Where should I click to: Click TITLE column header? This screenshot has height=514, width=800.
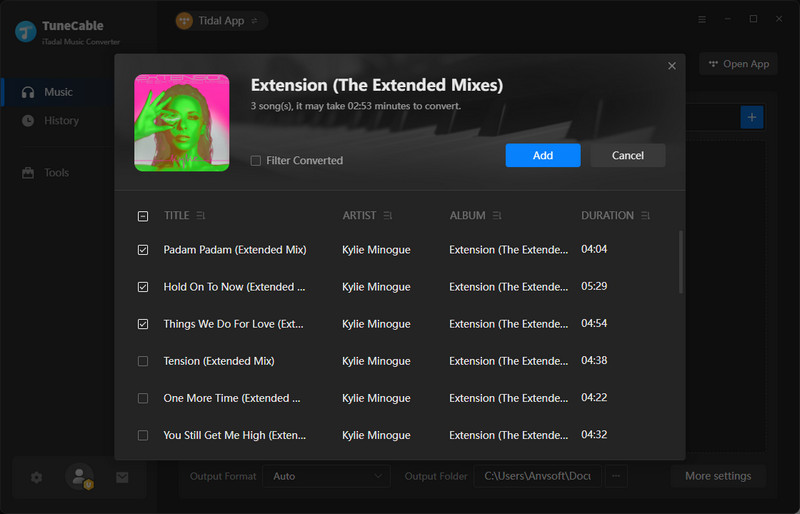pos(177,216)
